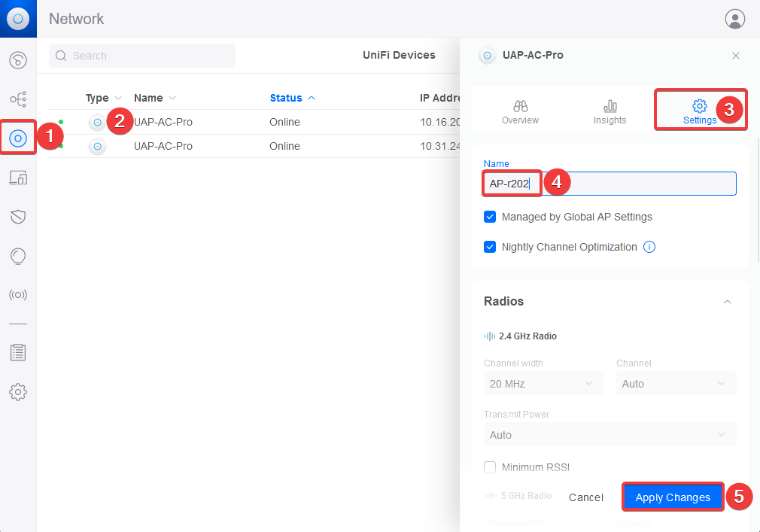The width and height of the screenshot is (760, 532).
Task: Open the Dashboard sidebar icon
Action: click(18, 60)
